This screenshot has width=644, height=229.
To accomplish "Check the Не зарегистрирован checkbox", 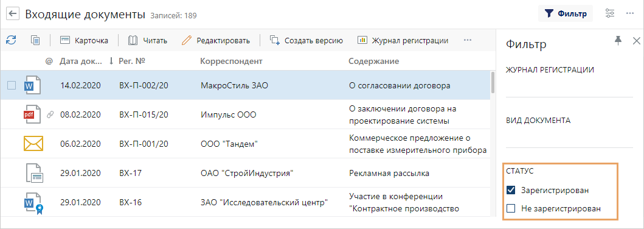I will 511,208.
